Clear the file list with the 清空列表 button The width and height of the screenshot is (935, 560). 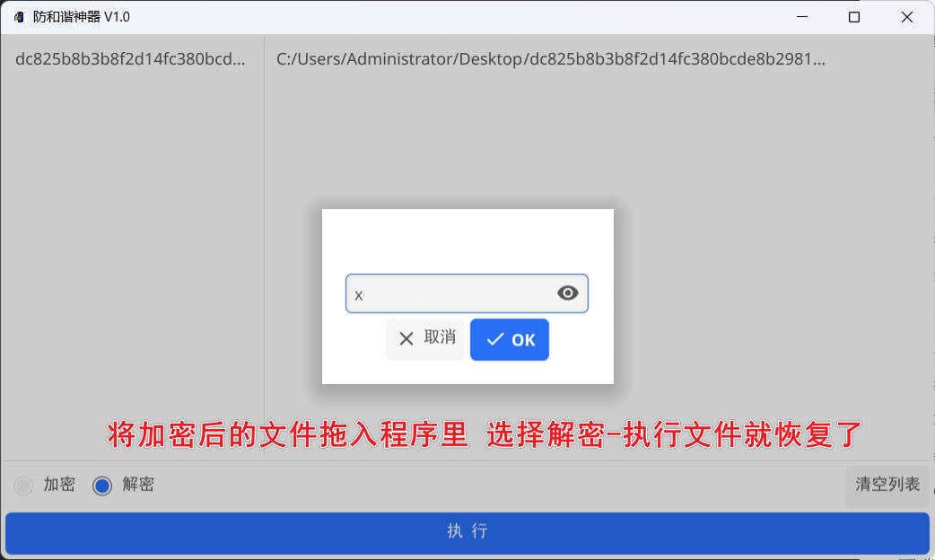(x=887, y=485)
